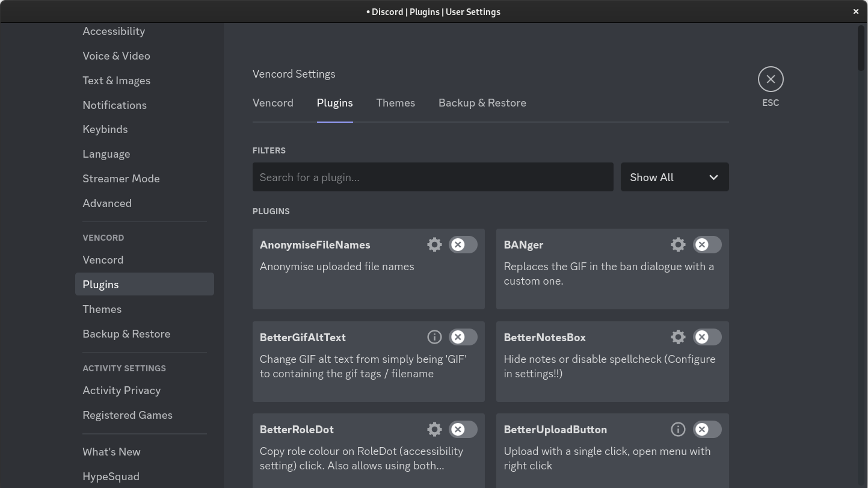Focus the Search for a plugin field
868x488 pixels.
pos(433,177)
